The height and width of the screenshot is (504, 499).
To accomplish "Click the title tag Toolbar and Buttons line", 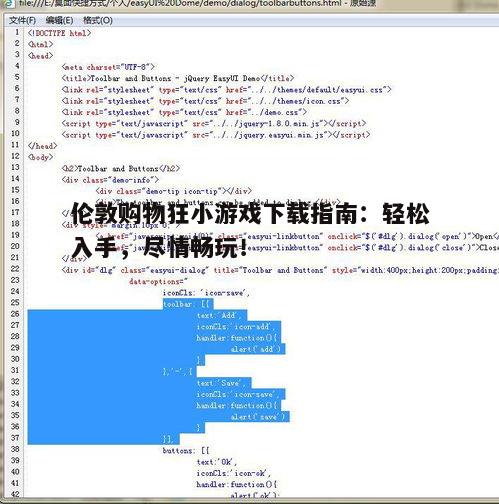I will [x=178, y=78].
